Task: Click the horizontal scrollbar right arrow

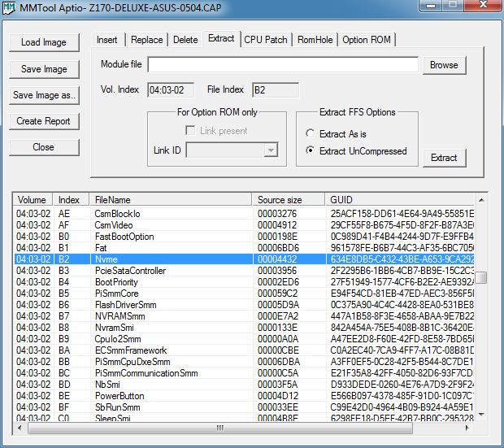Action: click(467, 428)
